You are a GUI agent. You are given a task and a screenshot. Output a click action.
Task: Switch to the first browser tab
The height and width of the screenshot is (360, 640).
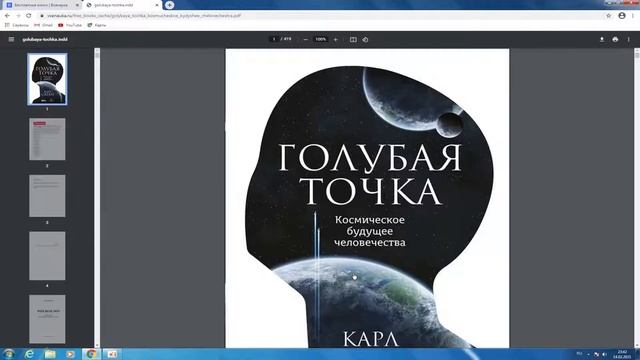click(41, 5)
